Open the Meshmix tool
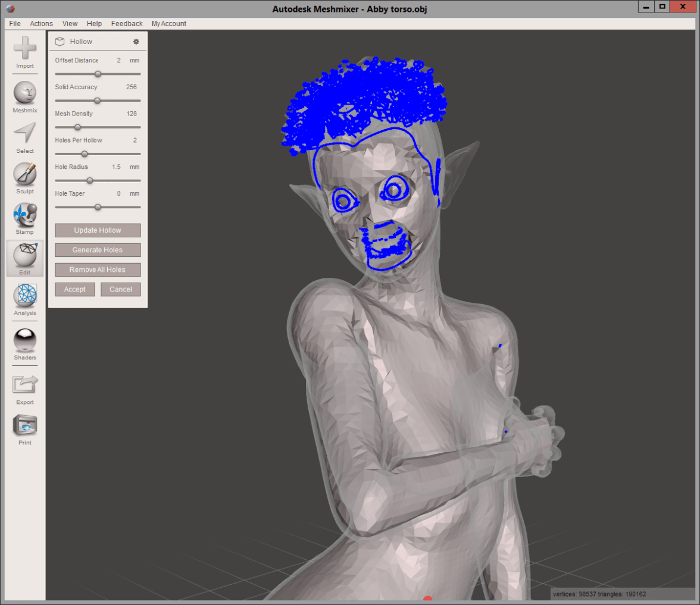 [24, 93]
